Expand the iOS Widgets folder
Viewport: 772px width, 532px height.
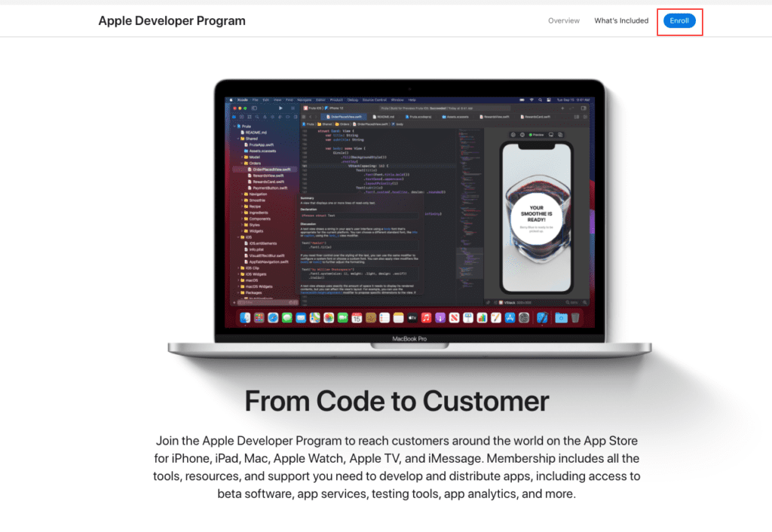click(239, 274)
